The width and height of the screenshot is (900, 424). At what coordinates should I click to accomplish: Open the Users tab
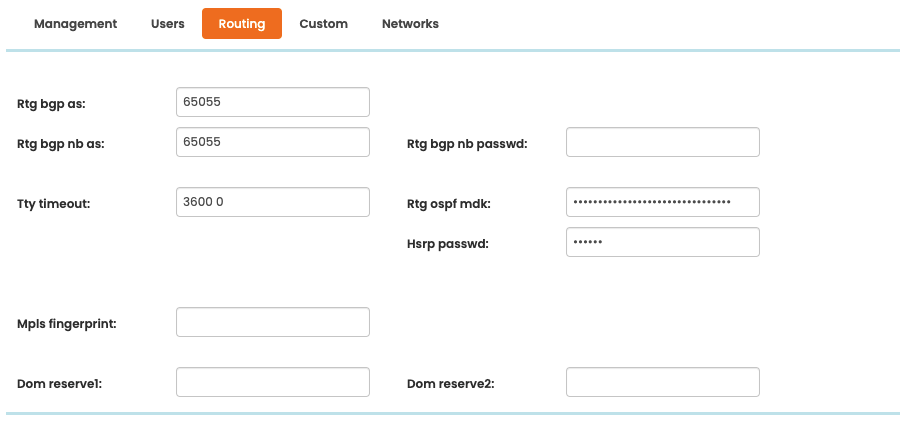pos(167,24)
